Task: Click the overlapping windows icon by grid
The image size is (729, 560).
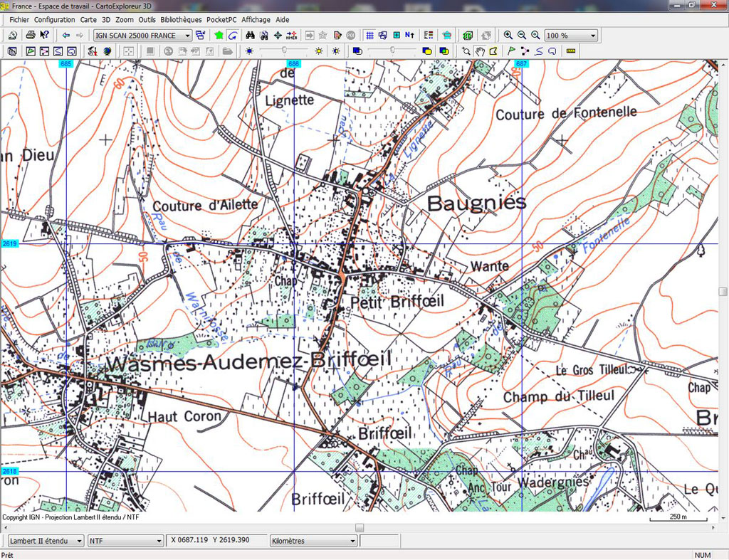Action: click(x=382, y=36)
